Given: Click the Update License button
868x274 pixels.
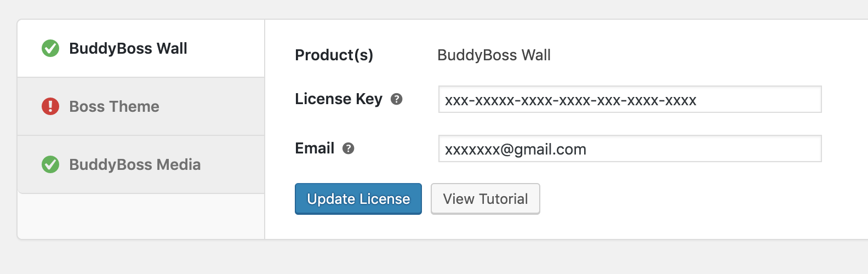Looking at the screenshot, I should click(358, 199).
